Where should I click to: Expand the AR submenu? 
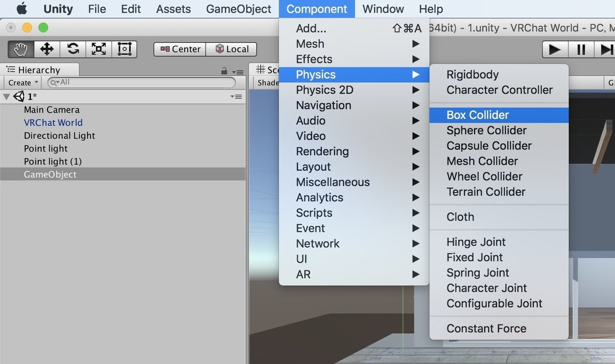pos(354,274)
